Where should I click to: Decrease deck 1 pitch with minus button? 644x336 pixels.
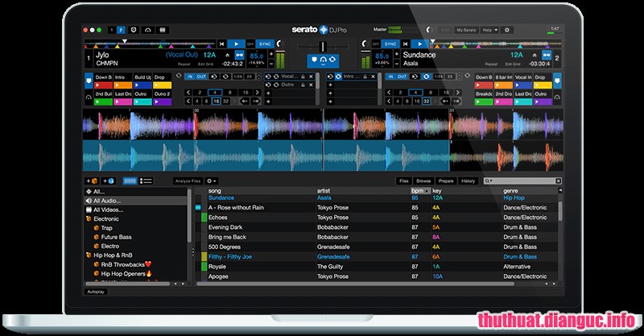271,64
